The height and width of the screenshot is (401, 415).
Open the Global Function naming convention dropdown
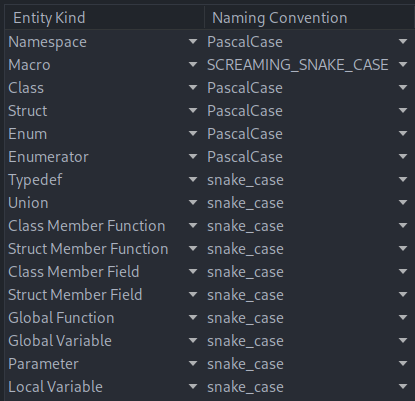(x=308, y=318)
